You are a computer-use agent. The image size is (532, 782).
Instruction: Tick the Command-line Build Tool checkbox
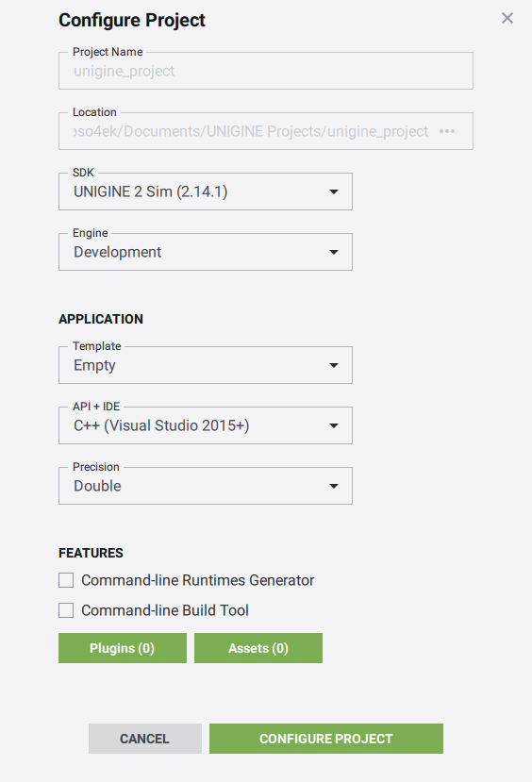click(66, 610)
